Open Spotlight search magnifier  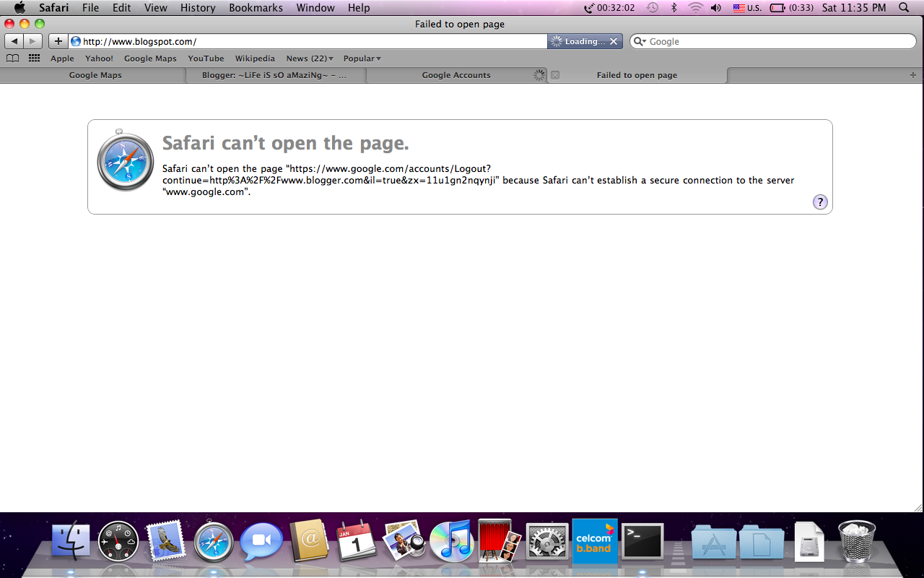[x=904, y=8]
